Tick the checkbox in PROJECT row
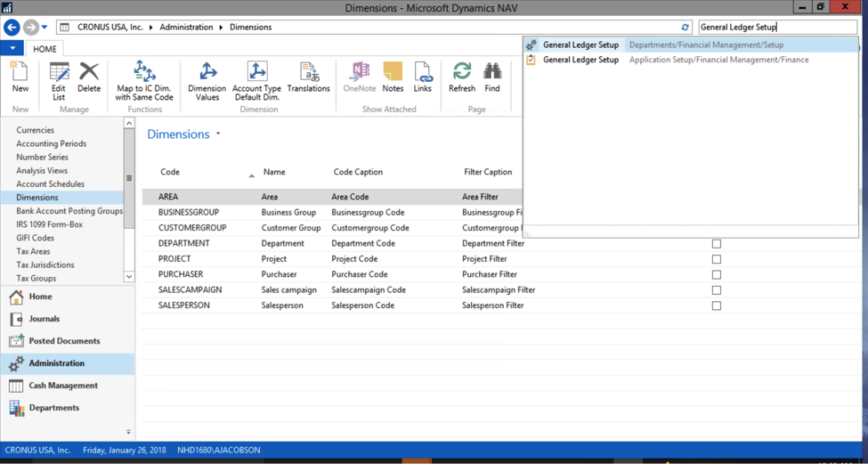 pyautogui.click(x=717, y=259)
